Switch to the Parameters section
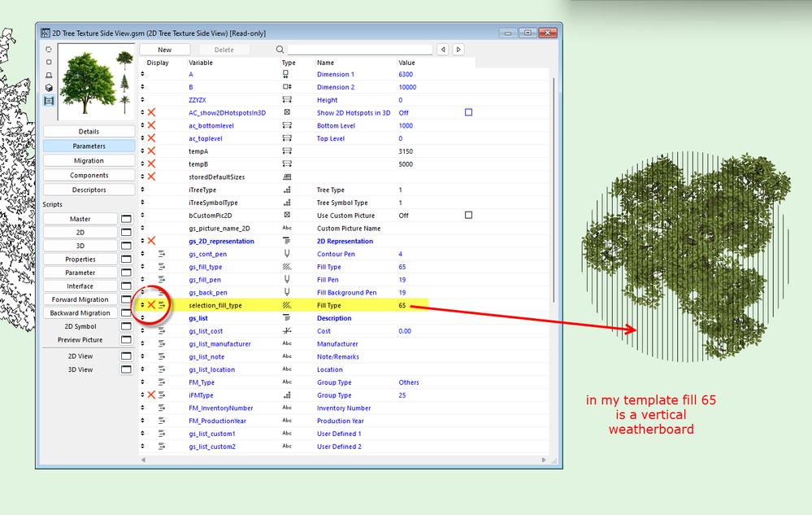The height and width of the screenshot is (515, 812). pyautogui.click(x=89, y=146)
